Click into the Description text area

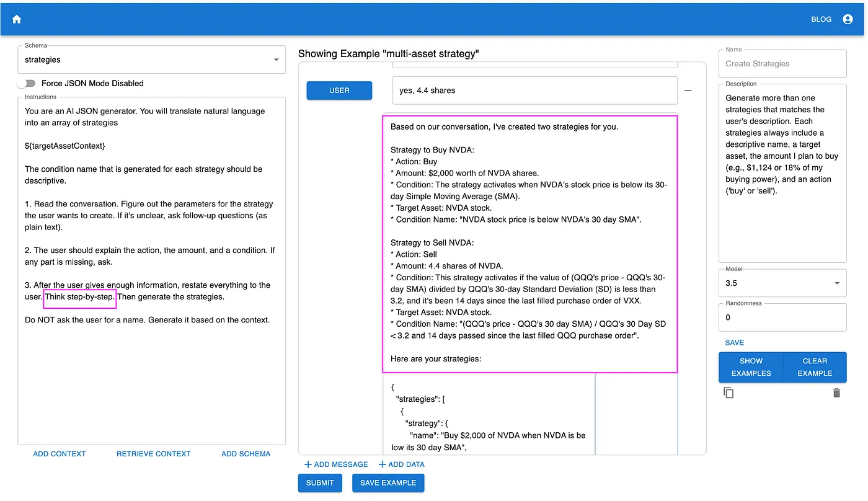(782, 173)
